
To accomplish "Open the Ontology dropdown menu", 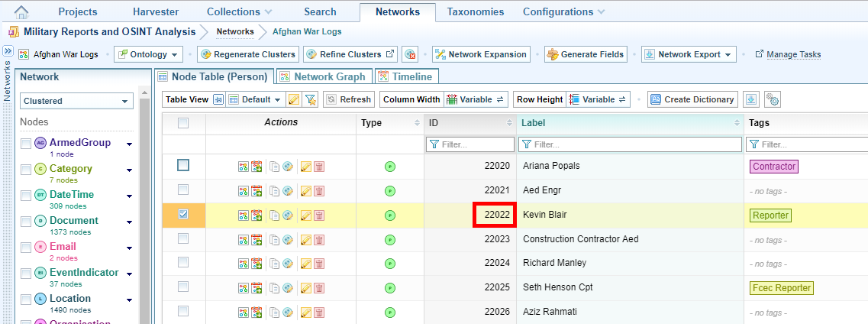I will point(150,54).
